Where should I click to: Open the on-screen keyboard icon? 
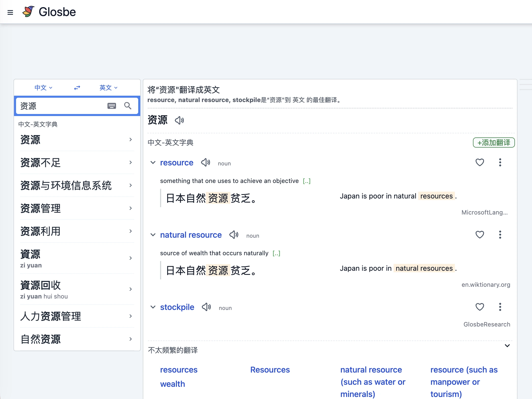click(111, 106)
